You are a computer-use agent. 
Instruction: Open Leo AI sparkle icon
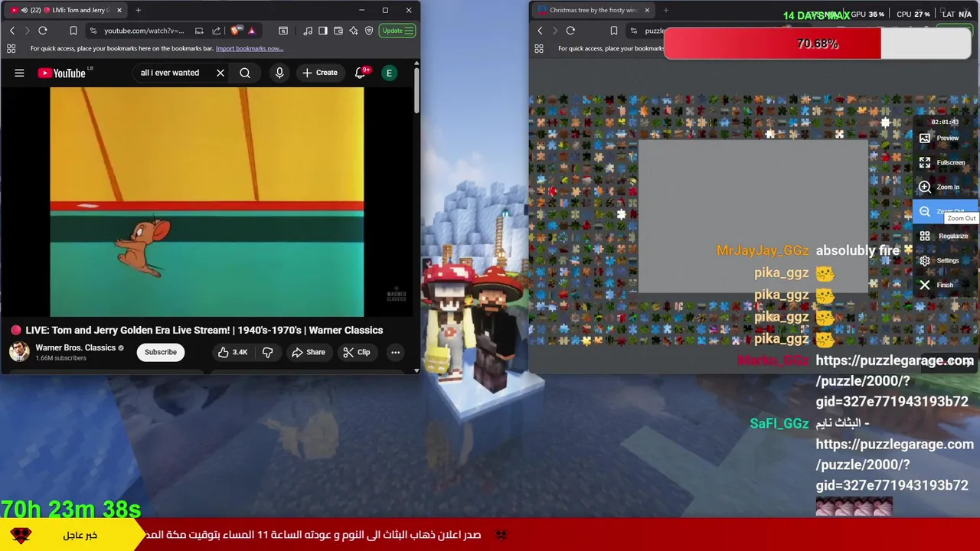pos(354,31)
